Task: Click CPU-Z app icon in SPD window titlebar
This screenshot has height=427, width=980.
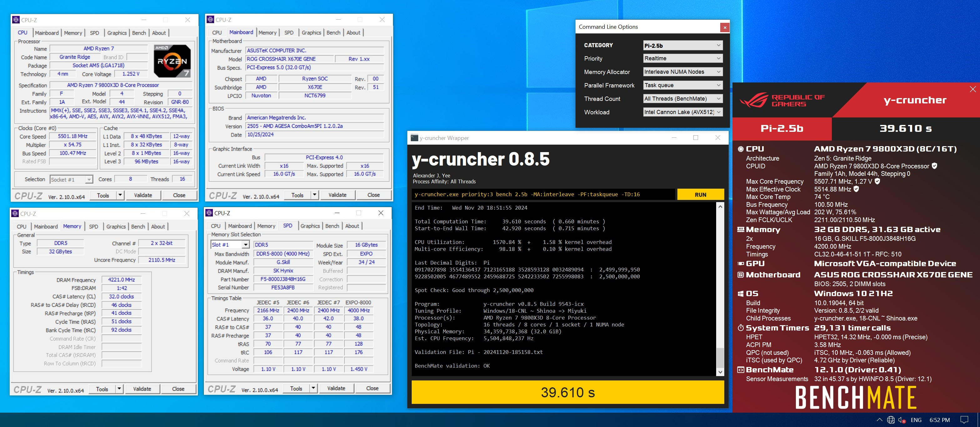Action: pos(209,213)
